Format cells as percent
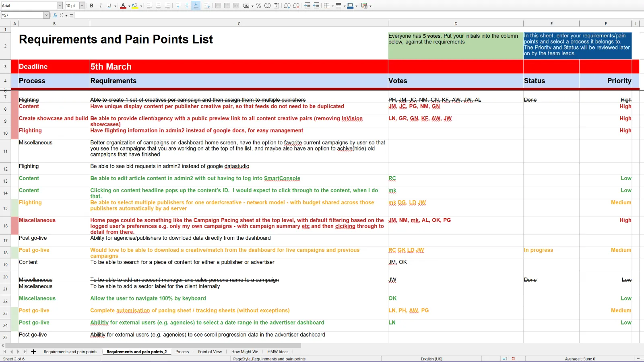Screen dimensions: 644x362 [258, 6]
